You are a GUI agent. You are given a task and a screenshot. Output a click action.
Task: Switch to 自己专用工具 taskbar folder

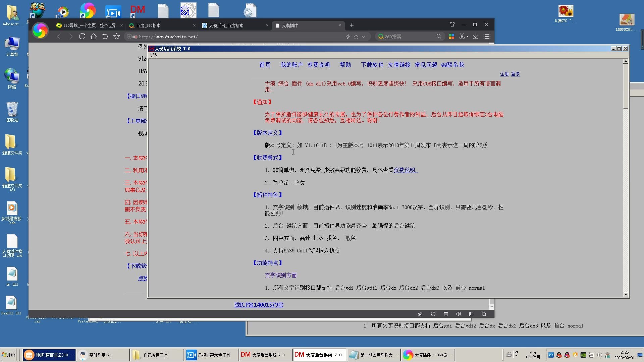(x=157, y=355)
